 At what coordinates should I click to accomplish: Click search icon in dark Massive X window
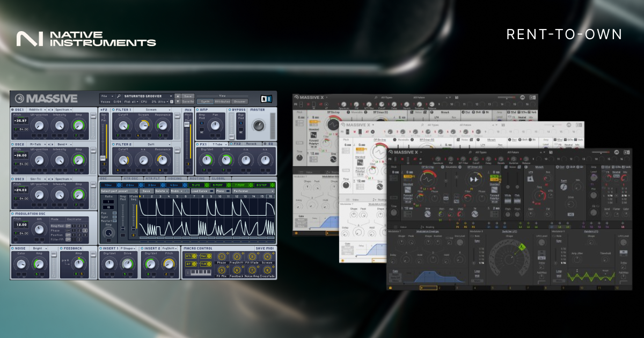470,152
